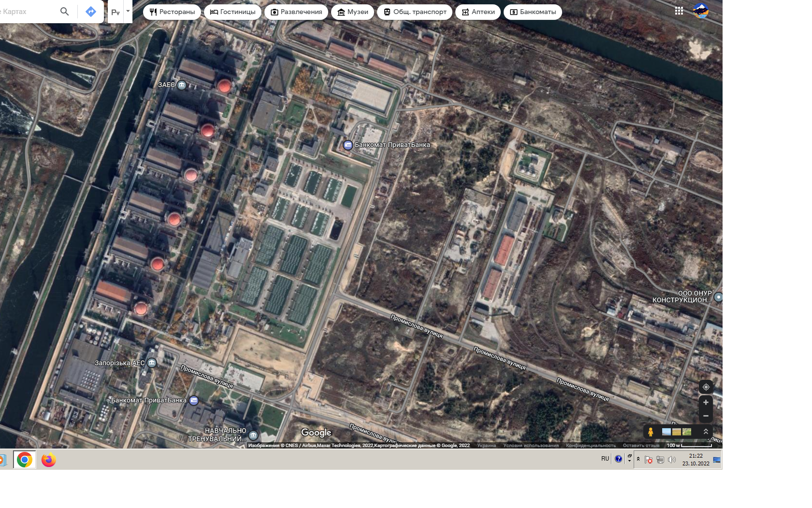Select the Аптеки filter chip
The height and width of the screenshot is (508, 812).
[478, 12]
